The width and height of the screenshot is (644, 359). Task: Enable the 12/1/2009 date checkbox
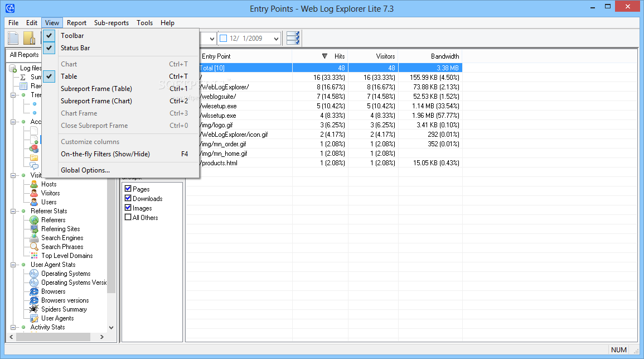pos(224,39)
